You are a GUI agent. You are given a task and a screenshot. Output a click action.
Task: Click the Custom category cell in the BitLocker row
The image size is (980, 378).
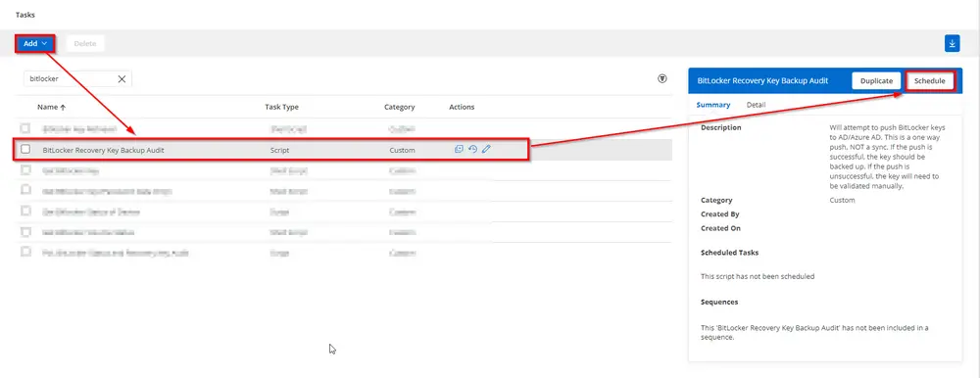[402, 150]
